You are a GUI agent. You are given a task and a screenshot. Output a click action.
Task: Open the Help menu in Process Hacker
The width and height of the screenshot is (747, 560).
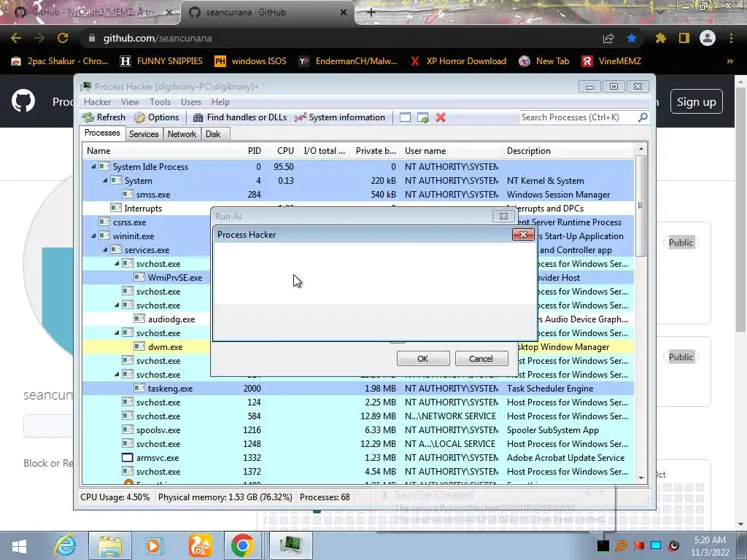tap(220, 102)
